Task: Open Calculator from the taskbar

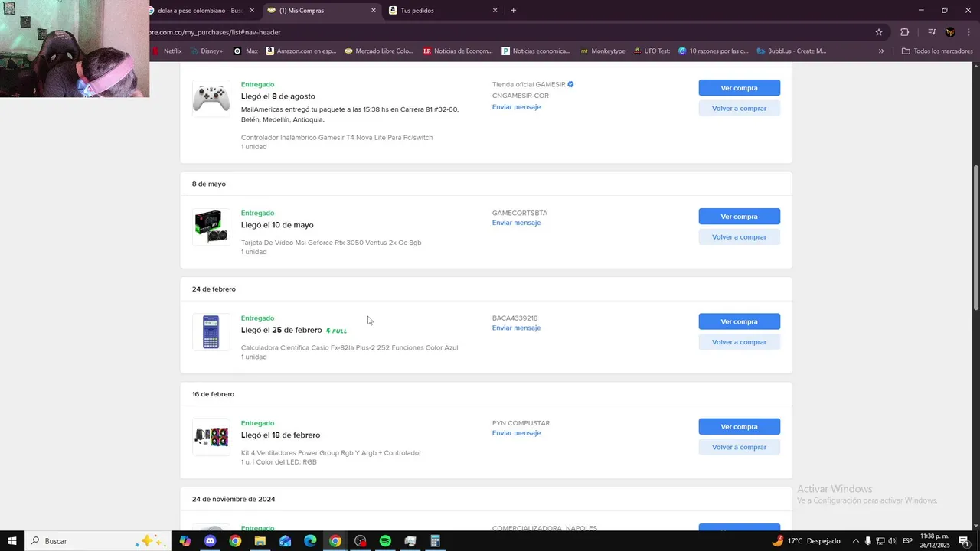Action: [x=435, y=541]
